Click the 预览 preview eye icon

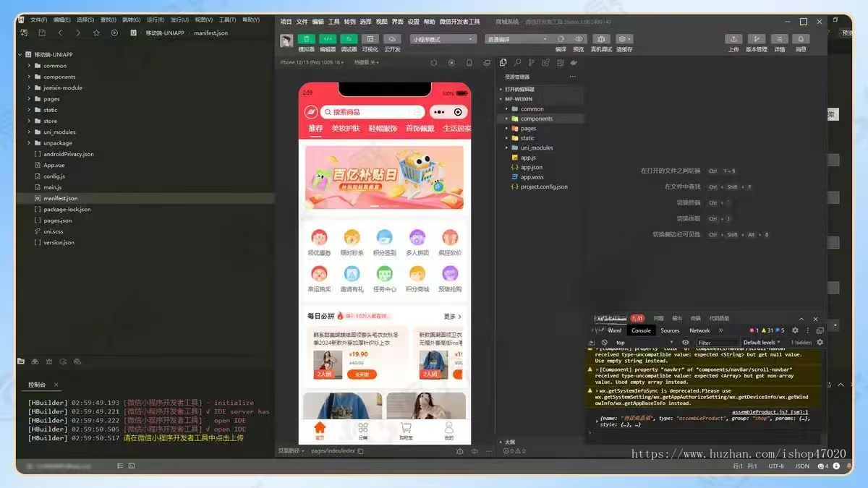click(x=579, y=39)
